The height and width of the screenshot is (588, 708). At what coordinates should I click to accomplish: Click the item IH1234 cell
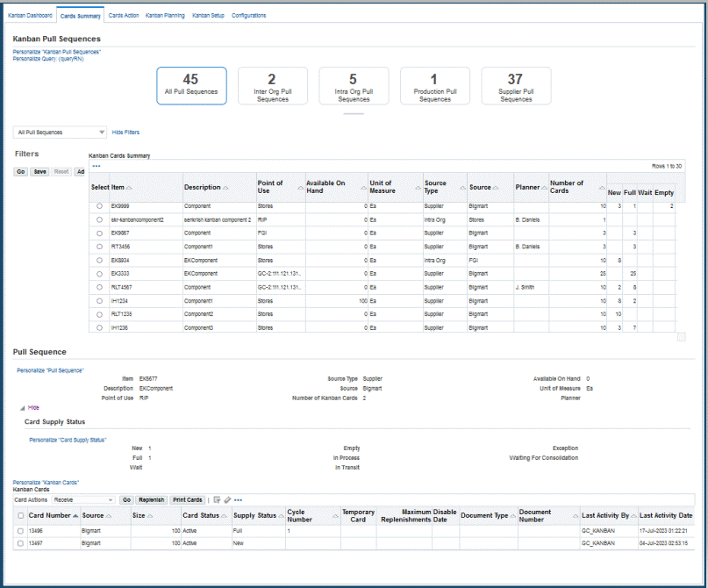[x=147, y=301]
